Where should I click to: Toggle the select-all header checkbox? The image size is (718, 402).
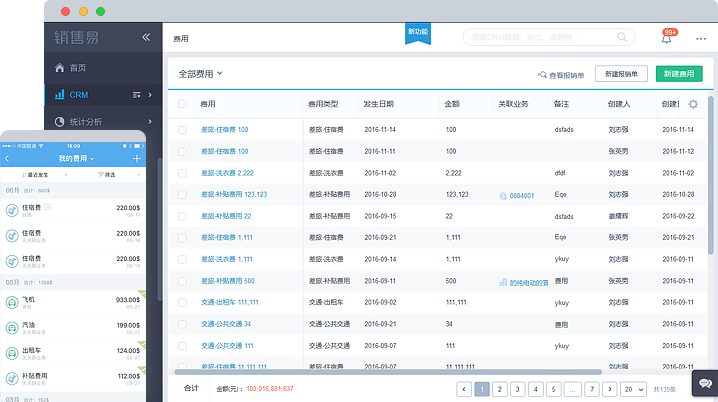click(182, 103)
